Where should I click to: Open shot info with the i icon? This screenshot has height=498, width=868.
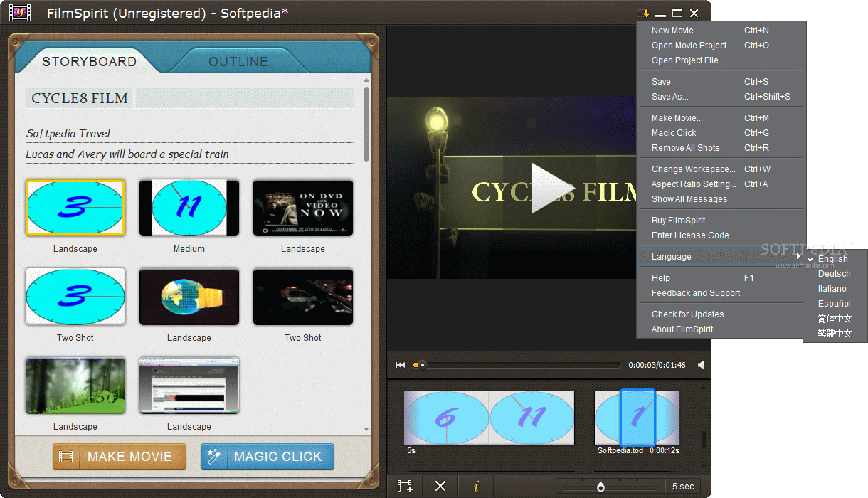pyautogui.click(x=476, y=487)
